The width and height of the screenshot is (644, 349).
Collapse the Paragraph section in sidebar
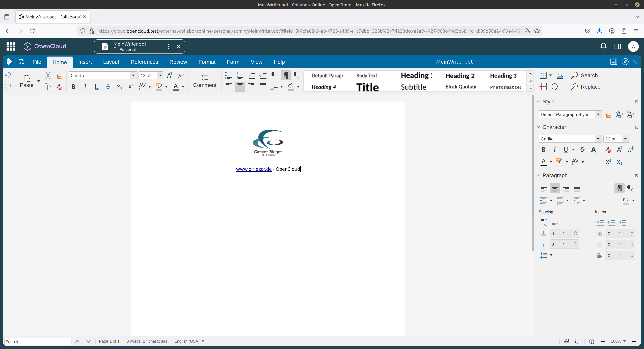point(539,175)
